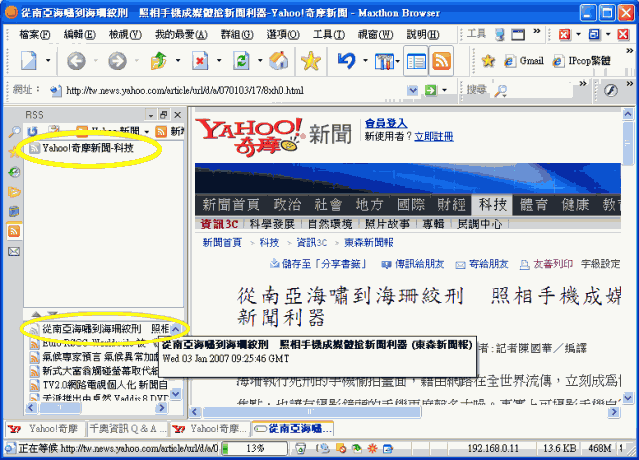Refresh RSS feeds with blue arrow icon
Viewport: 639px width, 460px height.
pyautogui.click(x=33, y=131)
